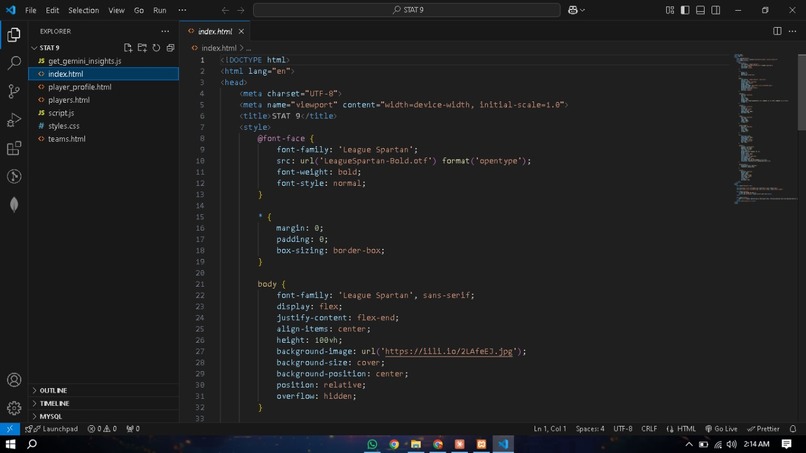
Task: Open the Copilot dropdown arrow
Action: click(582, 10)
